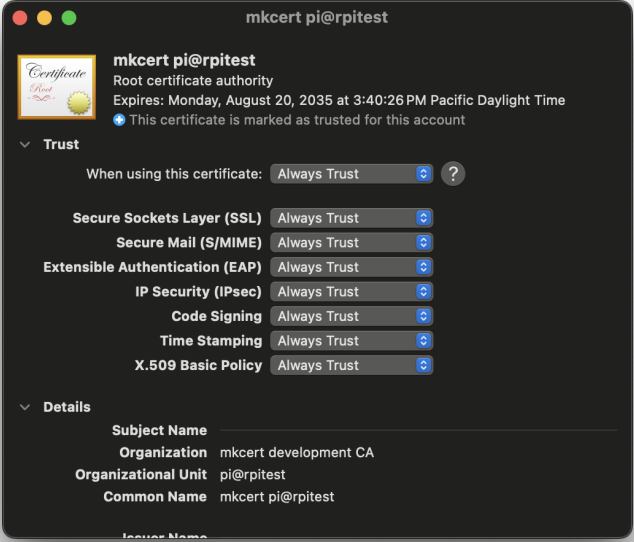634x542 pixels.
Task: Click the 'Root certificate authority' text
Action: click(193, 81)
